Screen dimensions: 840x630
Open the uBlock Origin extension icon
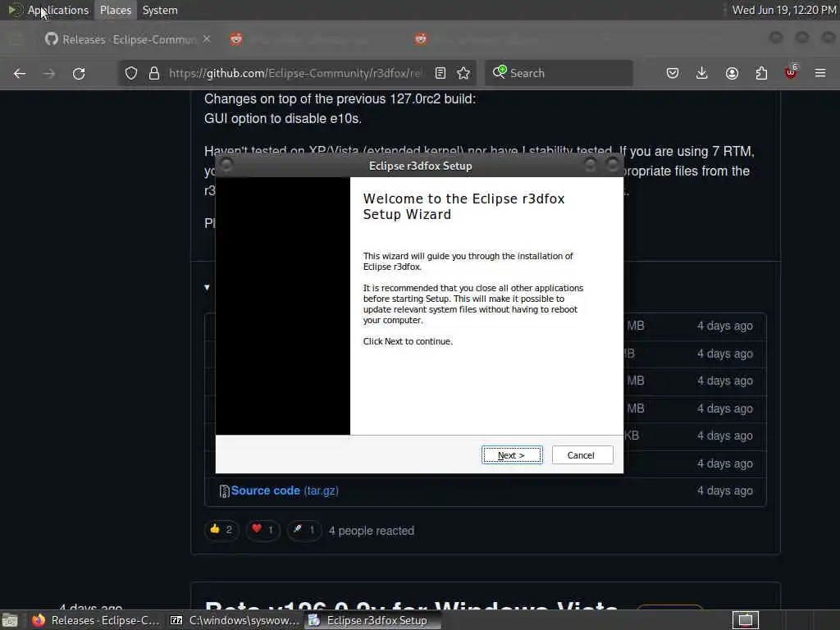791,72
